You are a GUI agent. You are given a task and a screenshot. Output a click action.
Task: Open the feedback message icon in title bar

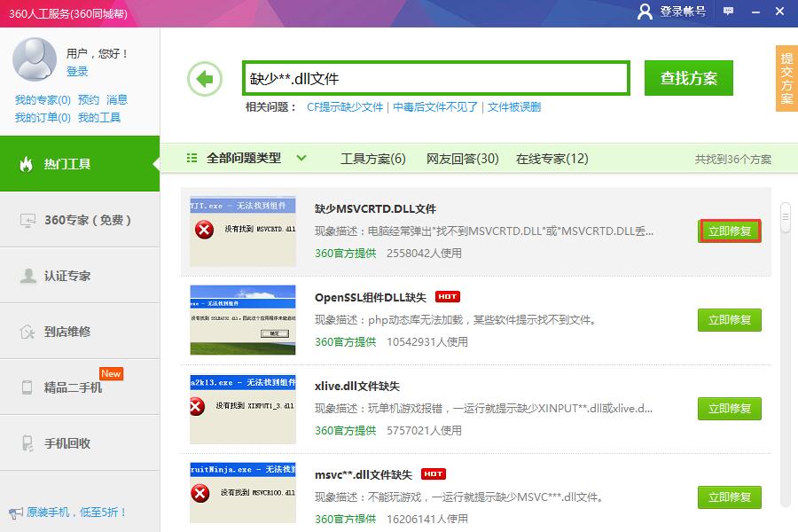tap(728, 12)
